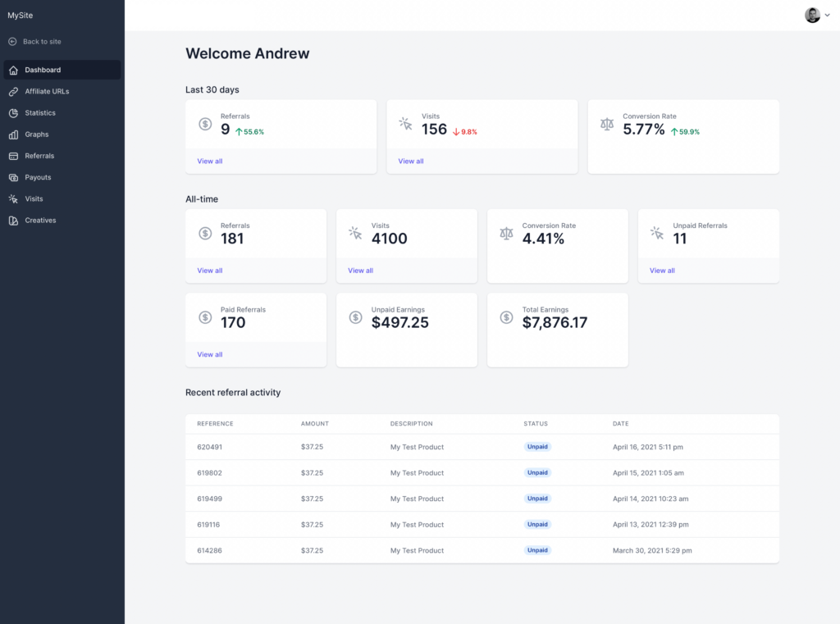840x624 pixels.
Task: Click cursor icon on All-time Visits 4100 card
Action: 355,233
